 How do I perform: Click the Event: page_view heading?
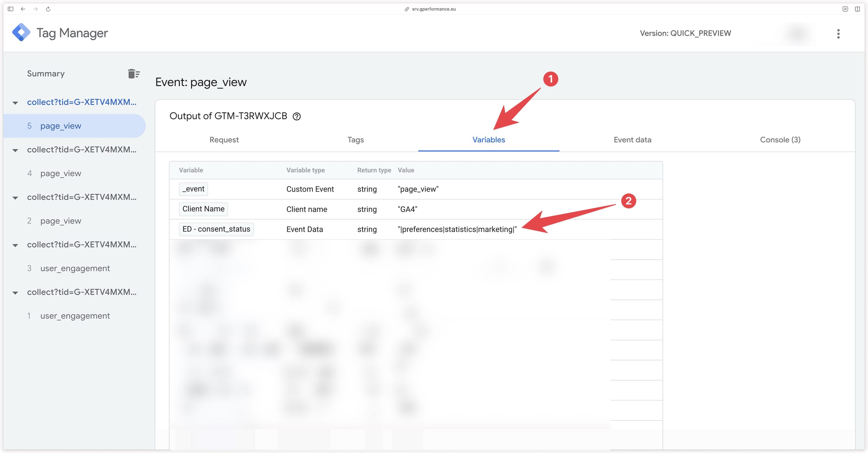201,82
